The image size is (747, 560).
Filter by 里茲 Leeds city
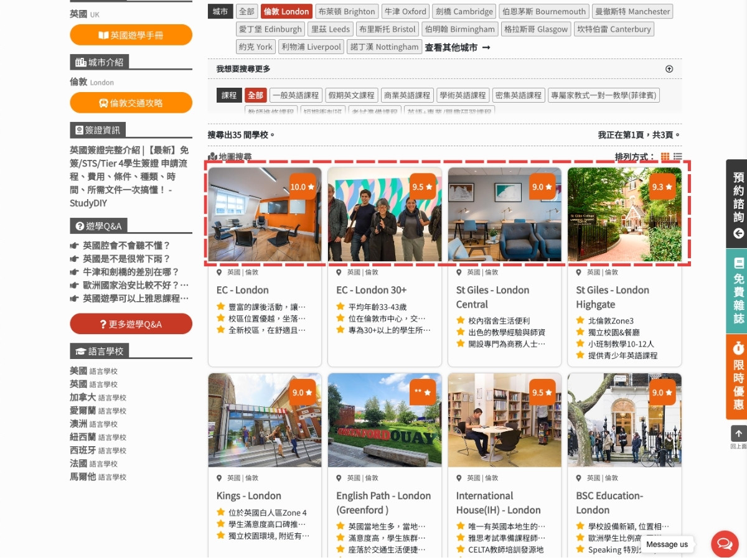pos(331,29)
